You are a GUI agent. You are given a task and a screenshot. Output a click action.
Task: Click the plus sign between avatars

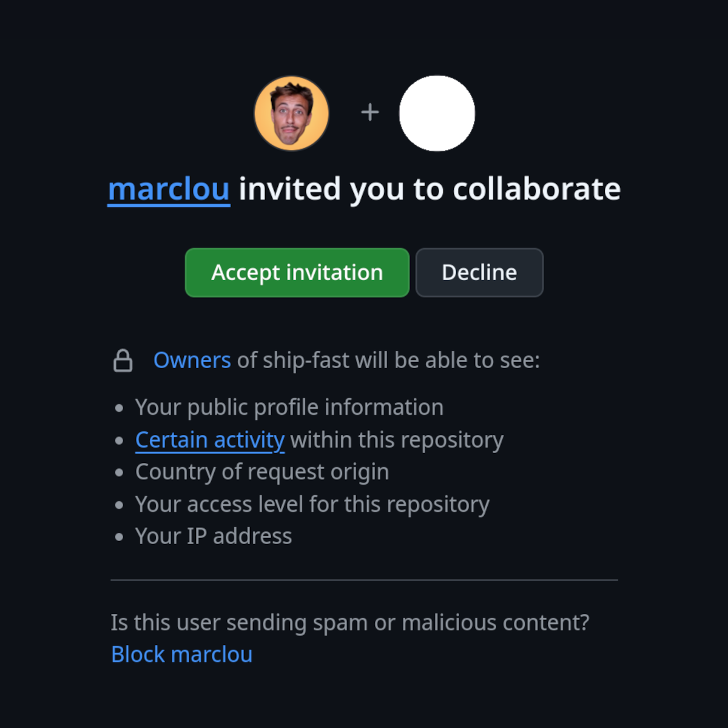tap(370, 112)
